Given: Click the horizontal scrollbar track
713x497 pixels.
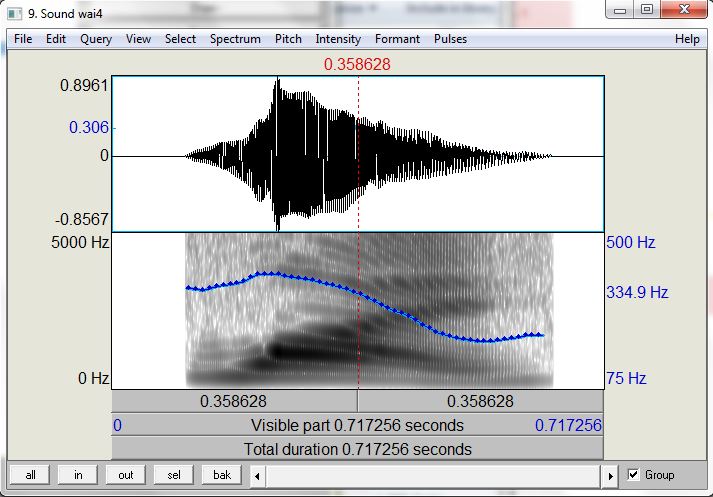Looking at the screenshot, I should 433,476.
